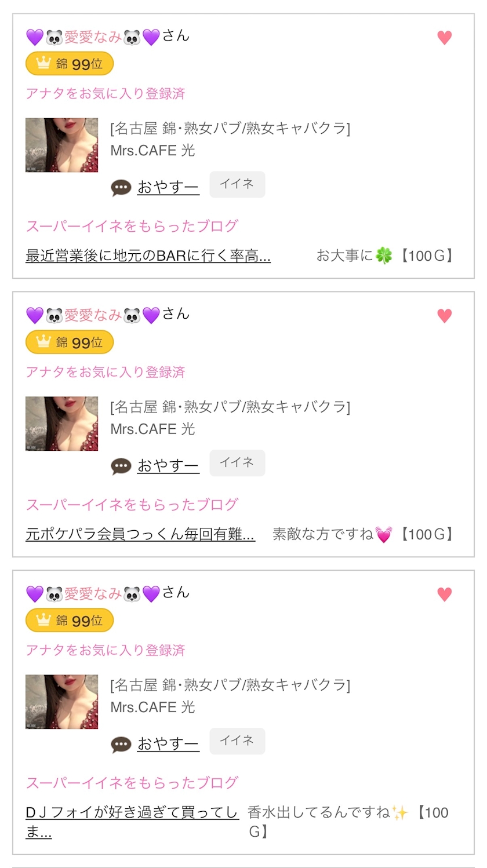Click the 錦 99位 crown badge in third card

70,621
